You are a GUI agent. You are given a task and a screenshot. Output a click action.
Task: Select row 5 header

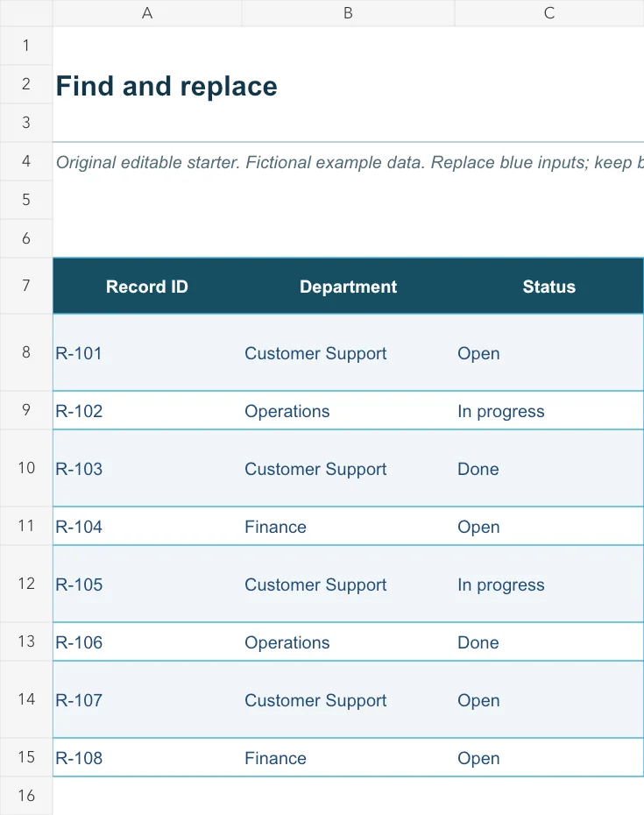26,200
